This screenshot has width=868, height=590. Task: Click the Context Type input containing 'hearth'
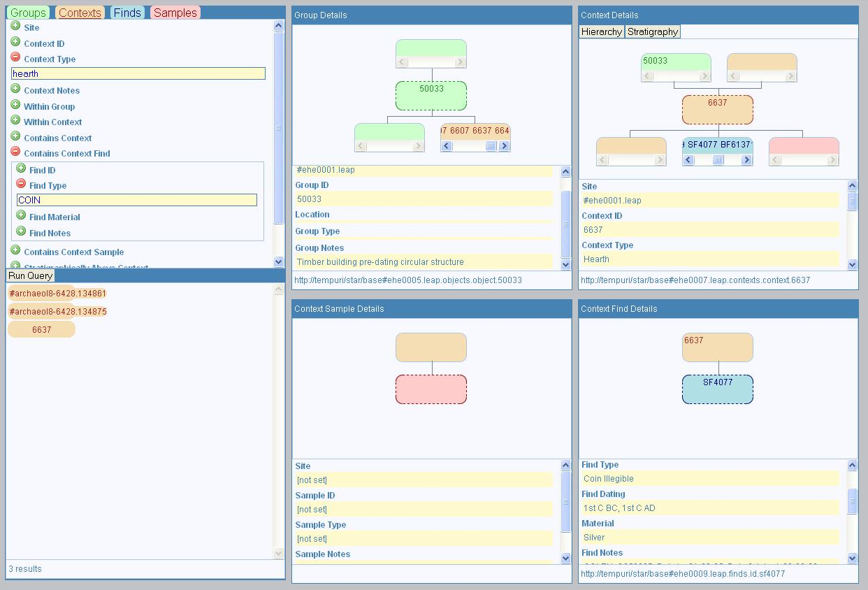click(x=138, y=73)
